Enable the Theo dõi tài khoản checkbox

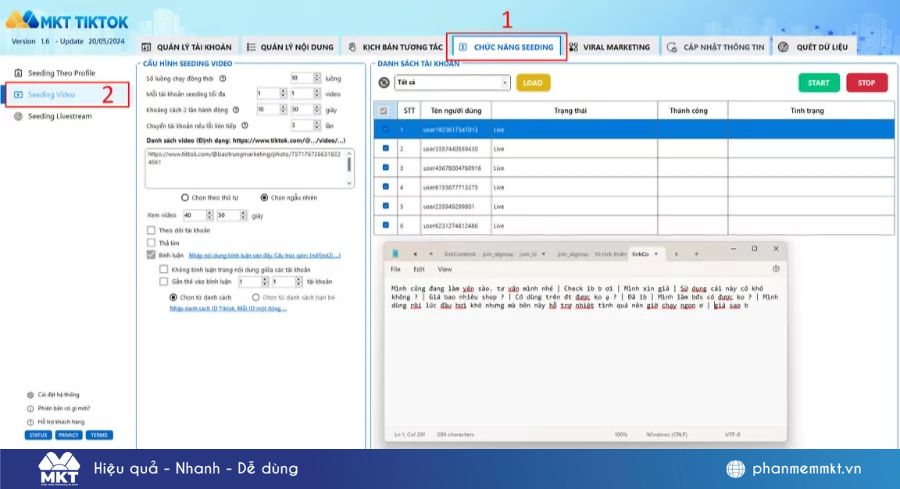click(151, 230)
